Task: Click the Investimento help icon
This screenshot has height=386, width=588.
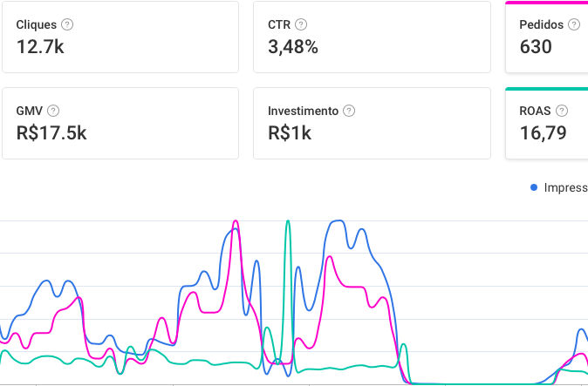Action: tap(349, 111)
